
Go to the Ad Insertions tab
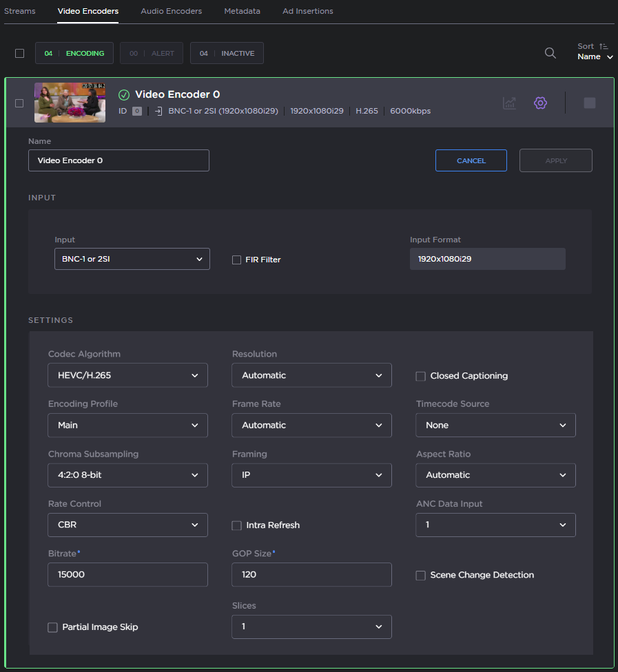(307, 11)
